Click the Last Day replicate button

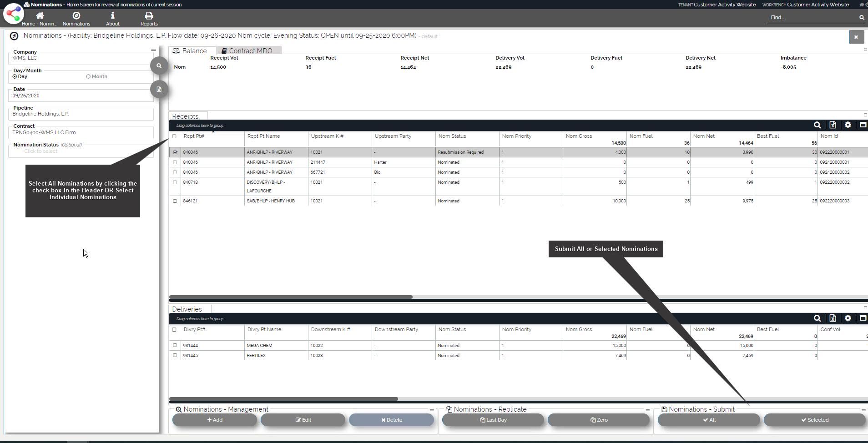pyautogui.click(x=493, y=420)
